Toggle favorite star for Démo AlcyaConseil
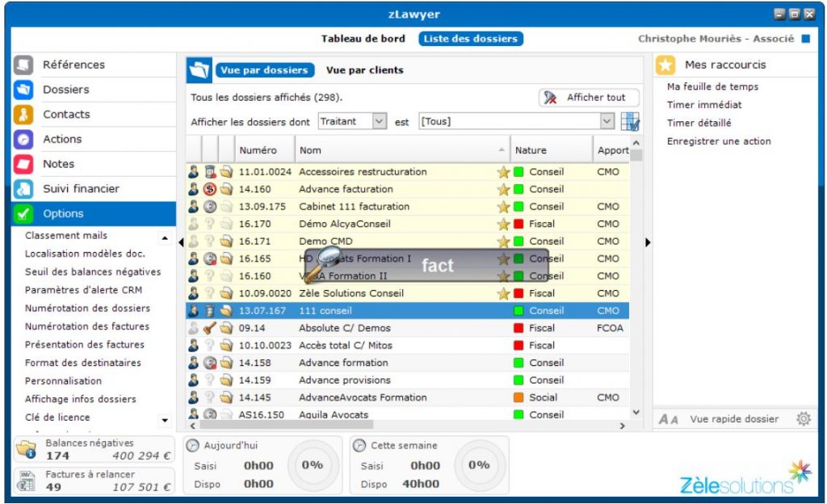This screenshot has width=827, height=504. (503, 225)
